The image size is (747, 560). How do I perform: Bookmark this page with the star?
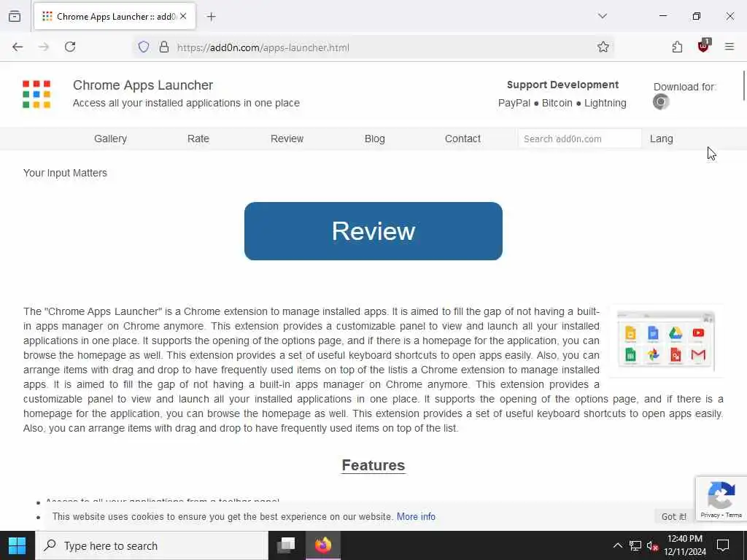pyautogui.click(x=603, y=47)
